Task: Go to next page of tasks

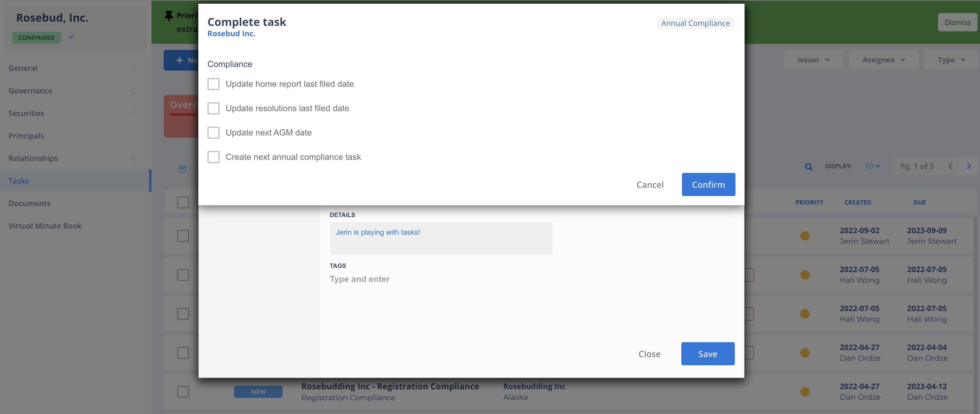Action: [x=968, y=166]
